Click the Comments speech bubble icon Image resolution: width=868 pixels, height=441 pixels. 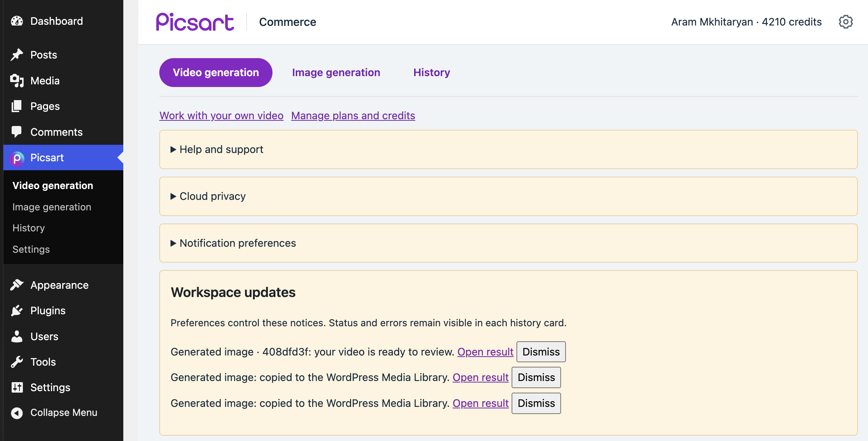click(17, 132)
